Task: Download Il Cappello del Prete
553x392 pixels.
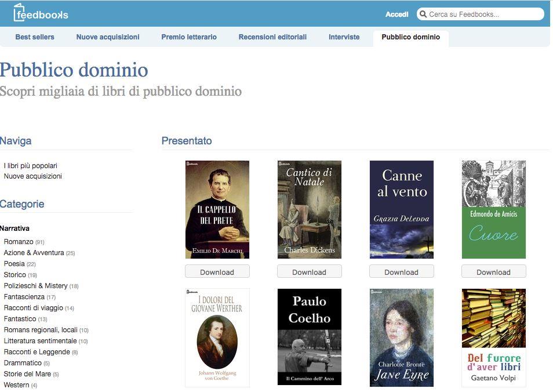Action: coord(217,272)
